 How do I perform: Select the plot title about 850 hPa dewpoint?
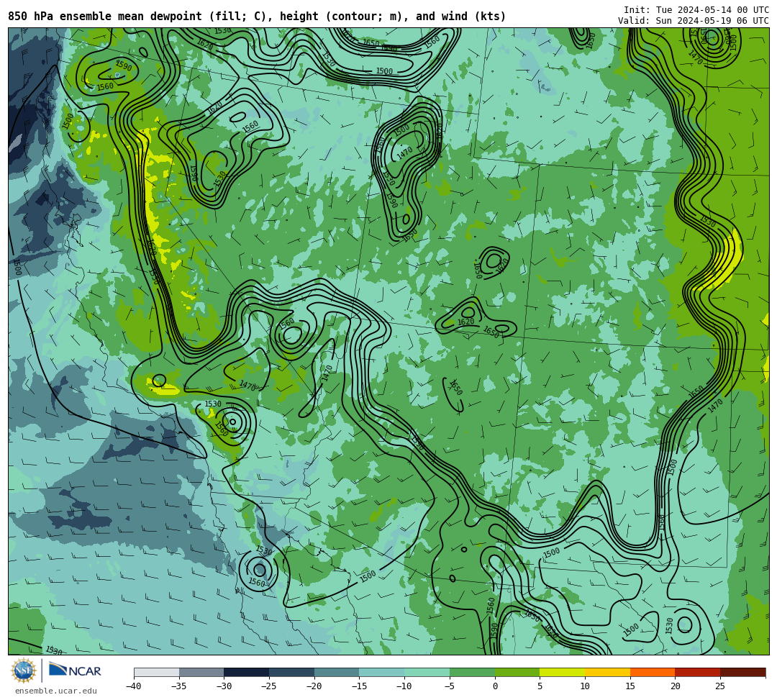click(x=257, y=17)
